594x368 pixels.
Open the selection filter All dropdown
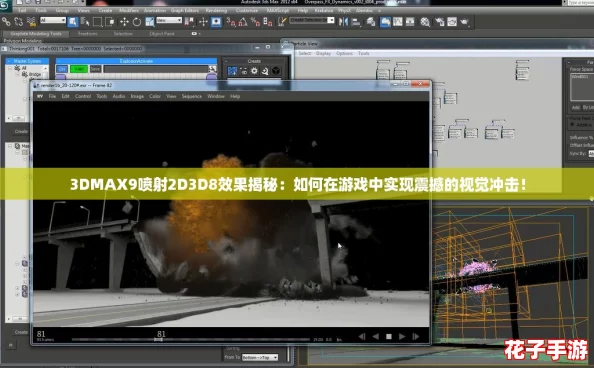click(53, 20)
